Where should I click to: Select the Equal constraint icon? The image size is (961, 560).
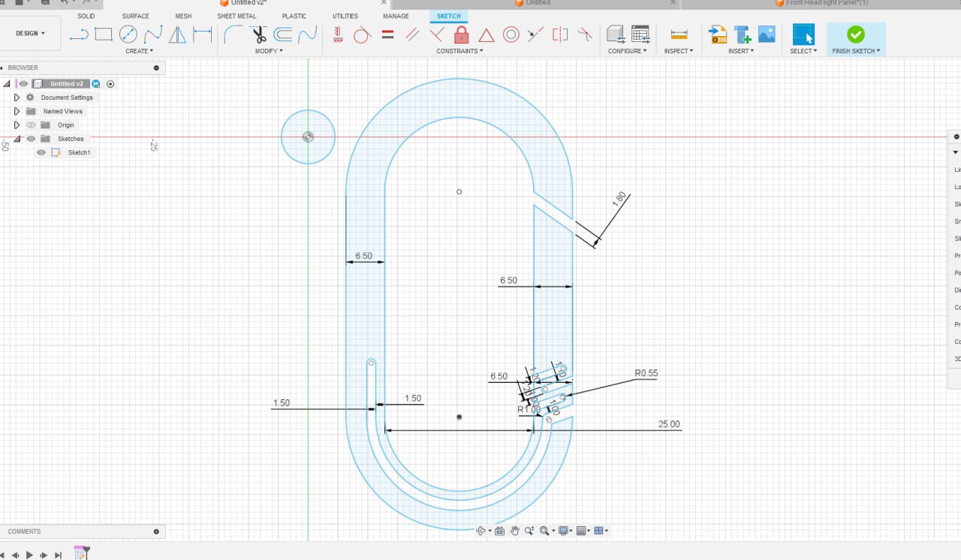[387, 35]
